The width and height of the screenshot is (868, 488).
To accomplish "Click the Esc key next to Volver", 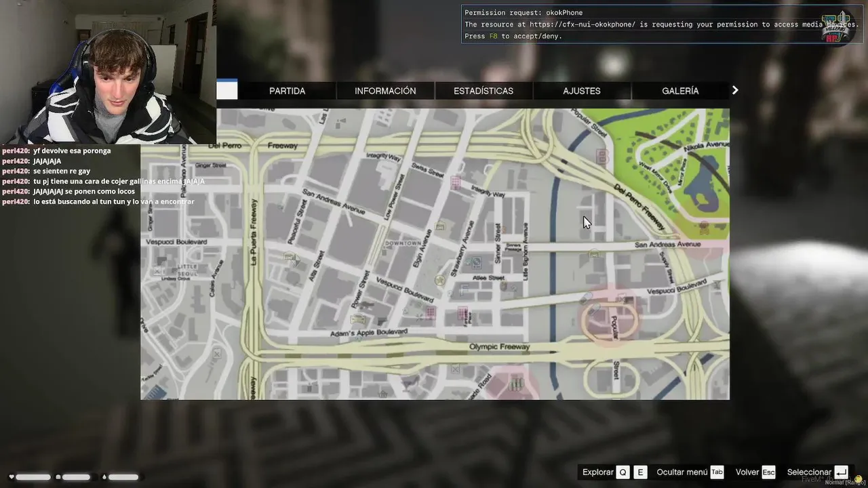I will (x=768, y=472).
